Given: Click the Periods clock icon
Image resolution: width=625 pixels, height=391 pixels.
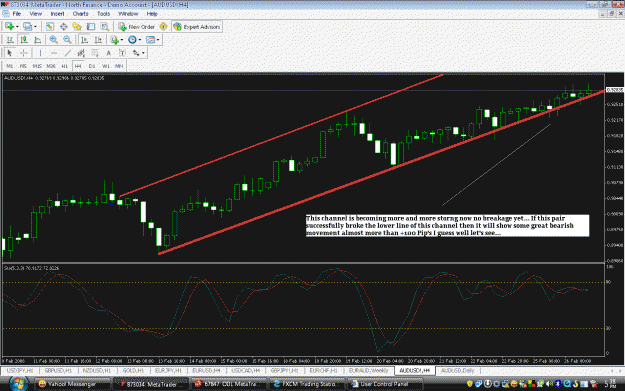Looking at the screenshot, I should tap(132, 40).
